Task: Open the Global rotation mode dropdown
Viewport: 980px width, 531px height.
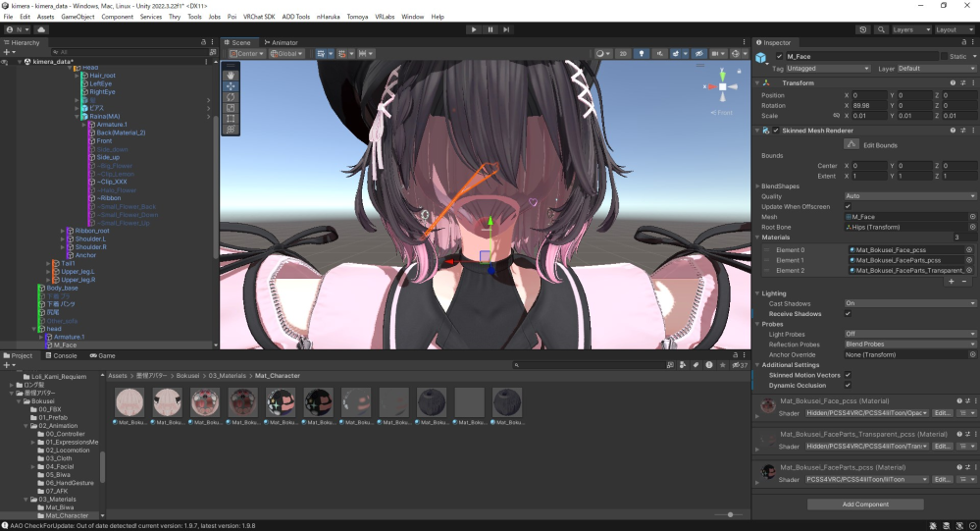Action: (286, 54)
